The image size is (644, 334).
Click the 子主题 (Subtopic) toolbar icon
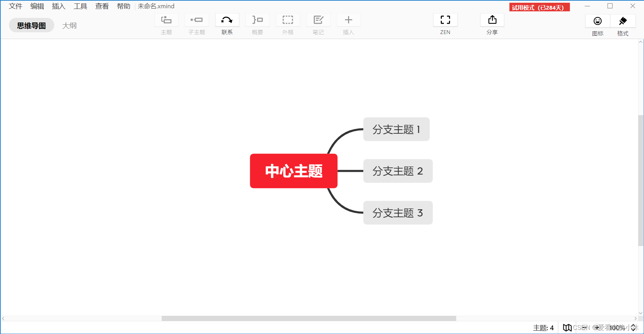point(197,20)
